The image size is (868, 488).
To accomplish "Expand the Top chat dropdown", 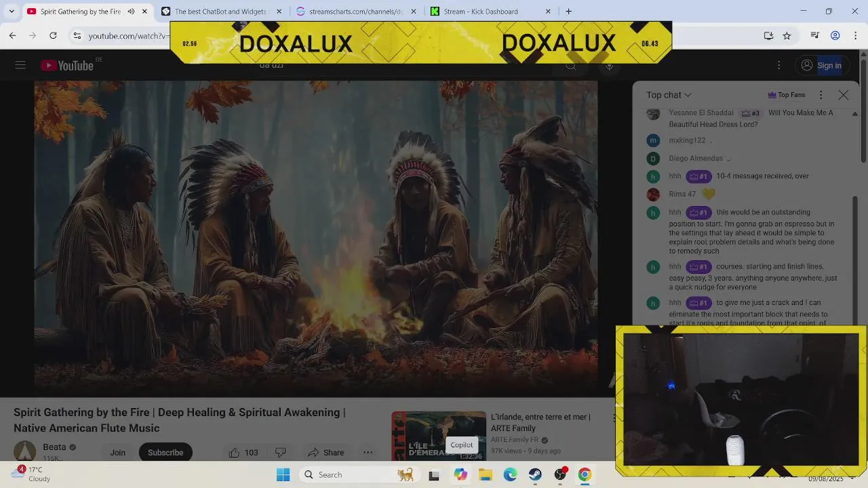I will [x=669, y=95].
